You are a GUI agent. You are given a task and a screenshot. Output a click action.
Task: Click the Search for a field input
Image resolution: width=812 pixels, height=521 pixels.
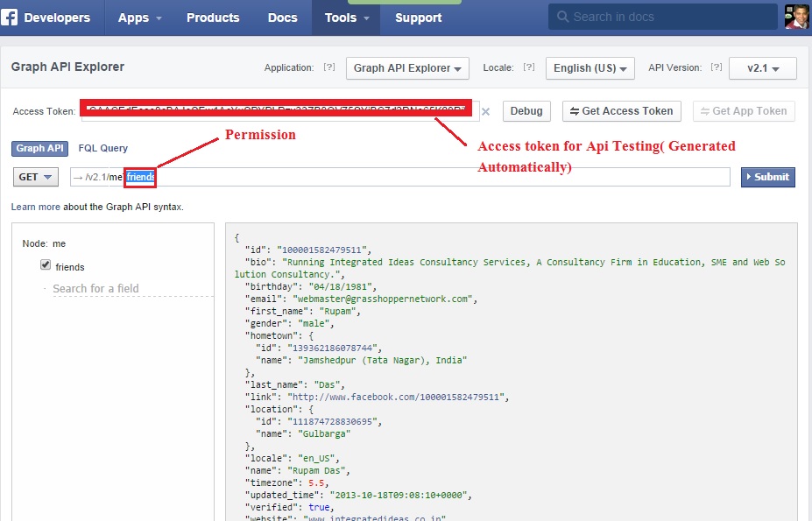tap(132, 288)
